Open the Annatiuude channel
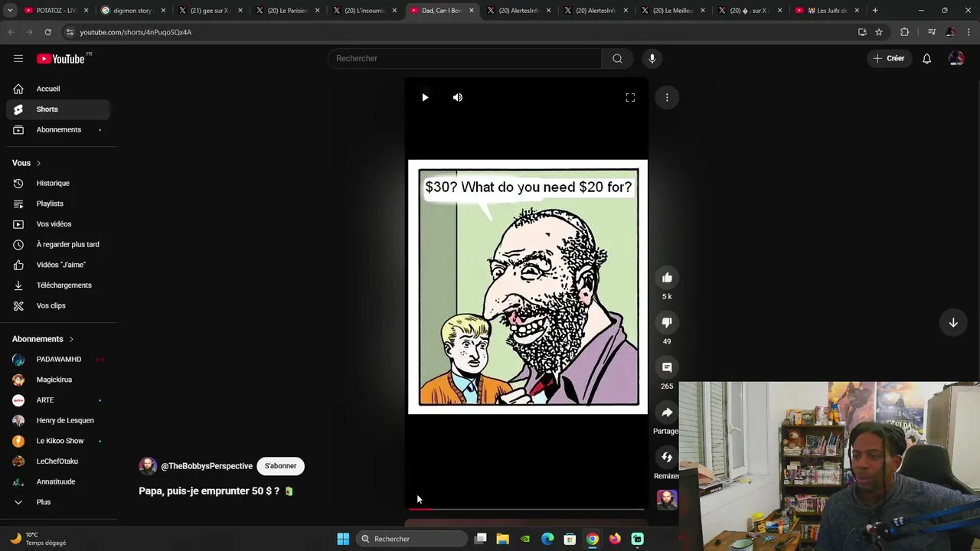This screenshot has height=551, width=980. pyautogui.click(x=58, y=481)
